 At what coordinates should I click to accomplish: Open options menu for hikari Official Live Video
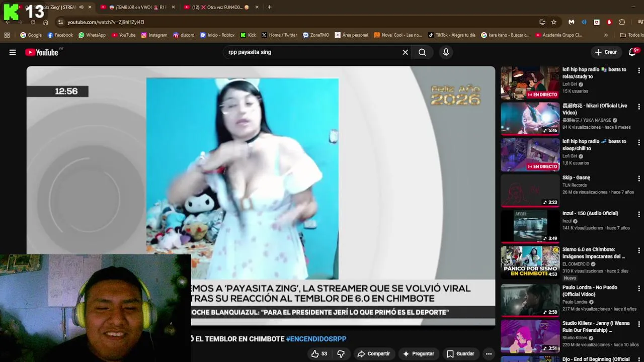[x=639, y=107]
